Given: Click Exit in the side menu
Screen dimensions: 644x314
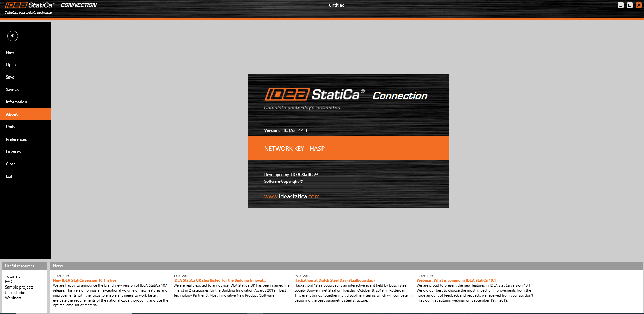Looking at the screenshot, I should tap(9, 176).
